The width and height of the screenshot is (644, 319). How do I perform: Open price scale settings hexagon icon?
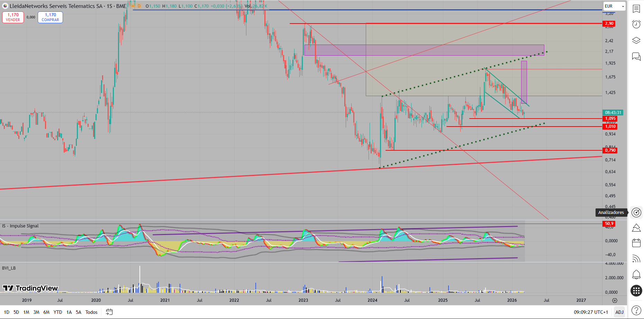point(615,300)
